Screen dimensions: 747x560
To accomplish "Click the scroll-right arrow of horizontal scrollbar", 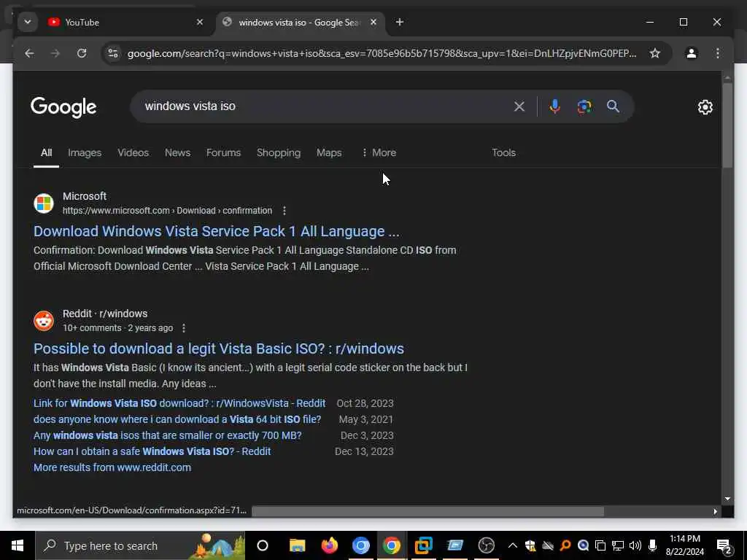I will coord(715,511).
